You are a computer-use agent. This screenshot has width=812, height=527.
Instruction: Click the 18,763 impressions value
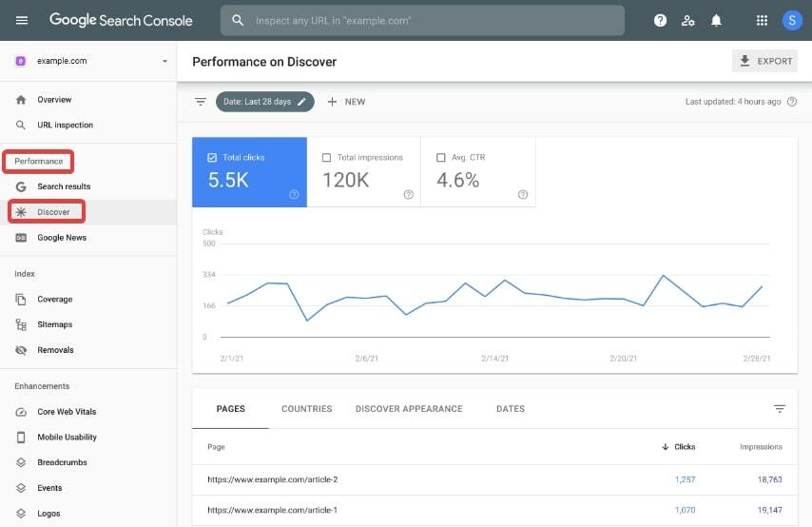(x=769, y=479)
